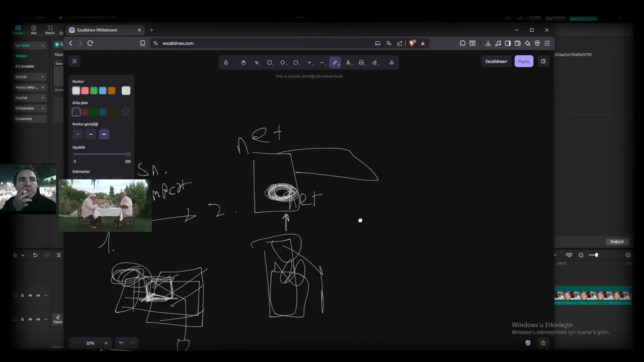Set thin Kontur genişliği stroke width

pos(77,134)
